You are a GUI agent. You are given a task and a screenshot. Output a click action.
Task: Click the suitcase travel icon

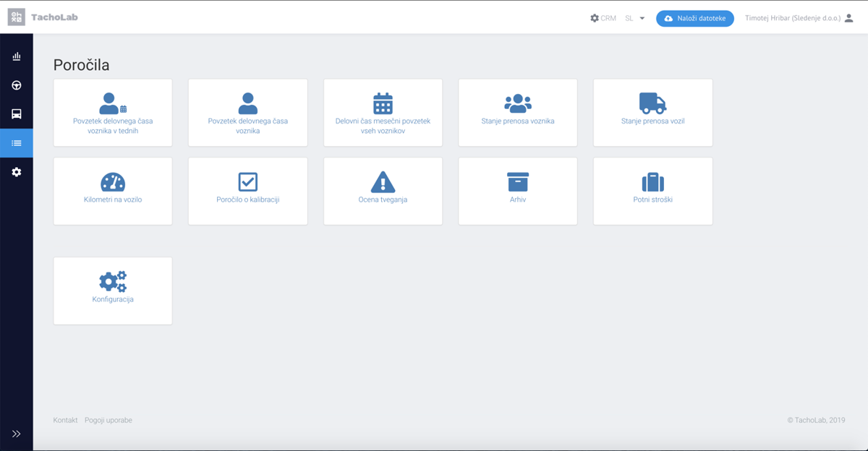click(652, 182)
